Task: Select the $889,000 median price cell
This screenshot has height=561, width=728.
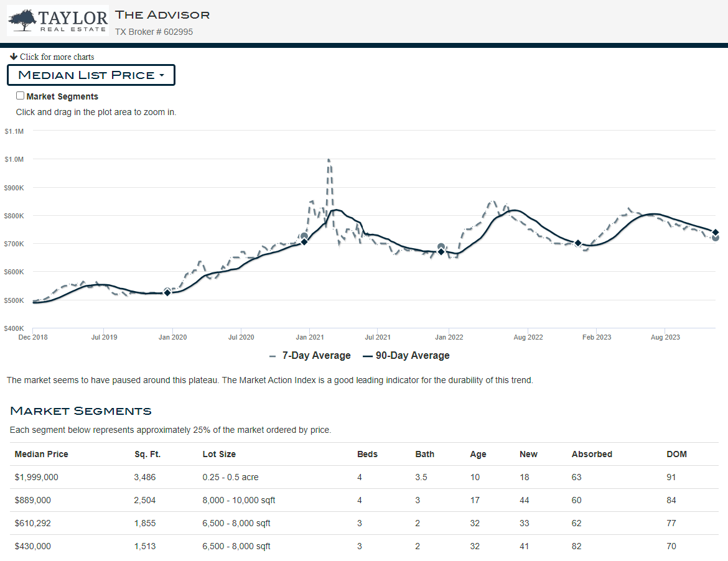Action: click(32, 500)
